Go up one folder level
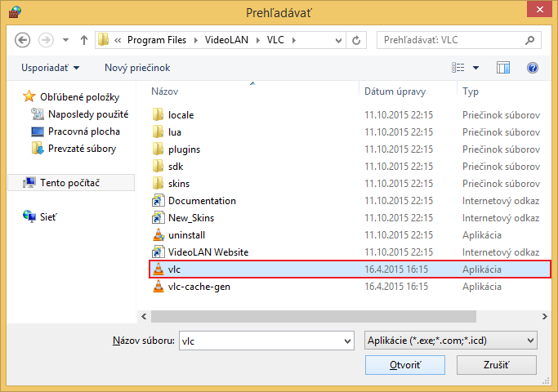The width and height of the screenshot is (558, 392). (x=84, y=40)
